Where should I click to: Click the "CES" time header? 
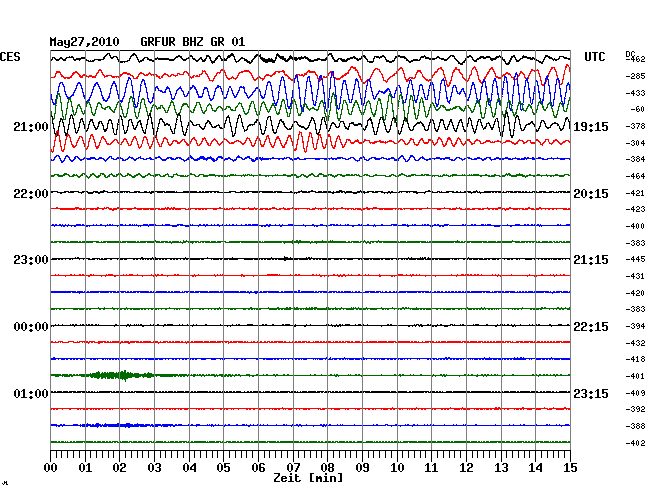pos(10,57)
